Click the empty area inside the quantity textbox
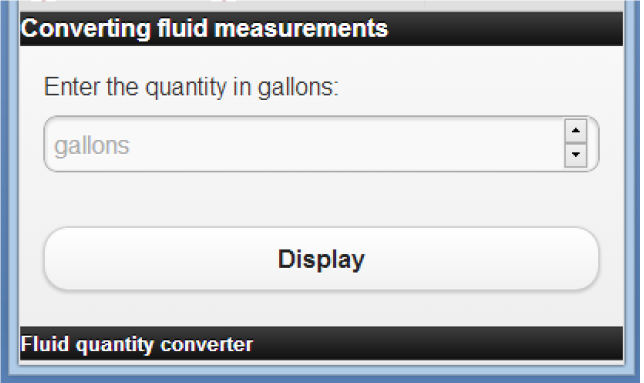Image resolution: width=644 pixels, height=383 pixels. tap(345, 144)
